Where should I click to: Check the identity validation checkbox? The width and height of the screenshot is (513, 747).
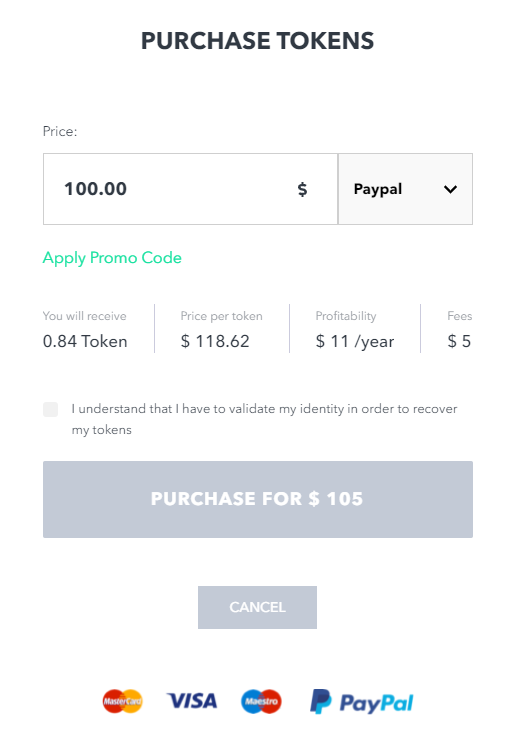[50, 409]
